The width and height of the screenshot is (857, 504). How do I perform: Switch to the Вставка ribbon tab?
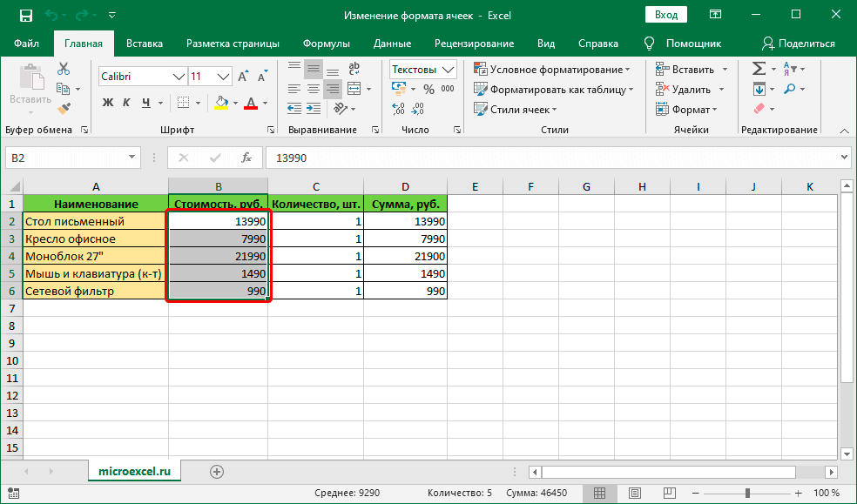[x=145, y=43]
